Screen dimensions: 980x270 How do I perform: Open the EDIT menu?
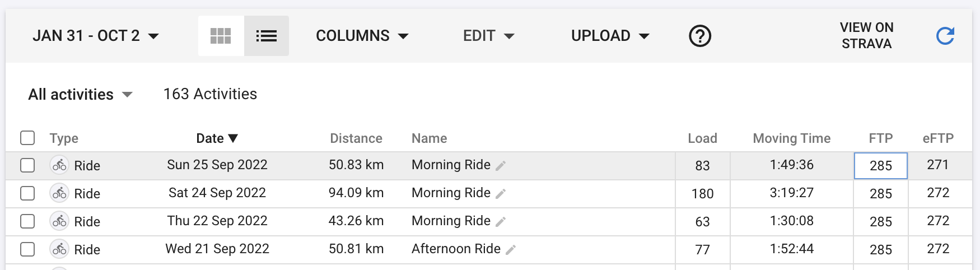tap(488, 36)
